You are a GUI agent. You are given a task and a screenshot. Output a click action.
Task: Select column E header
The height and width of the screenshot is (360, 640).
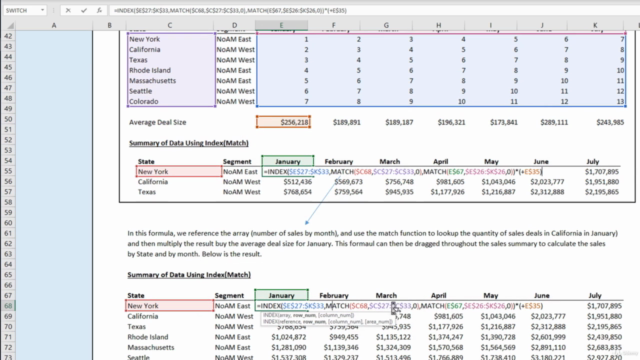[282, 25]
